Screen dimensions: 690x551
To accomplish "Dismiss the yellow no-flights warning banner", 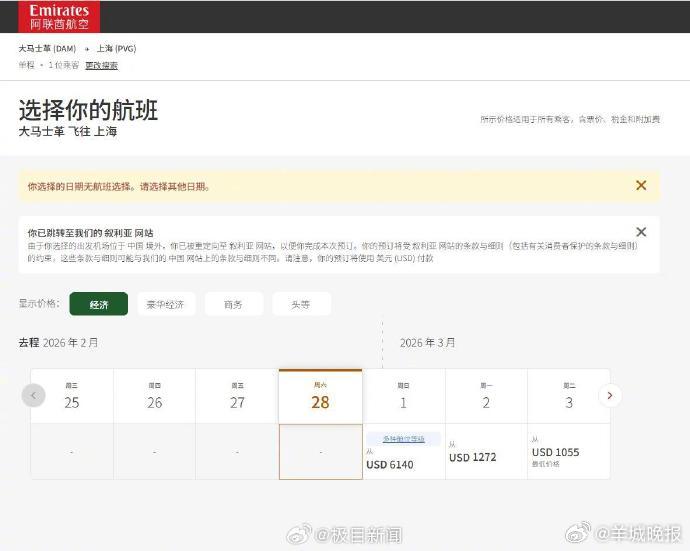I will pos(641,185).
